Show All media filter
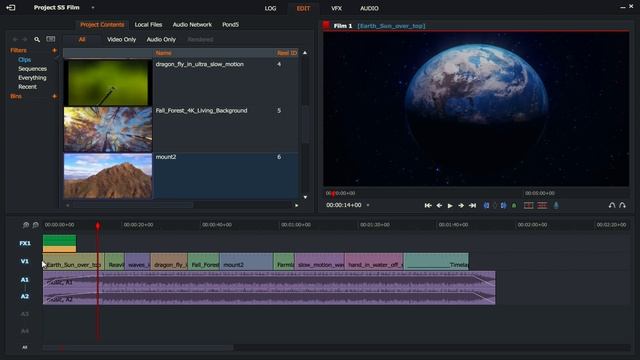This screenshot has height=360, width=640. pos(82,40)
